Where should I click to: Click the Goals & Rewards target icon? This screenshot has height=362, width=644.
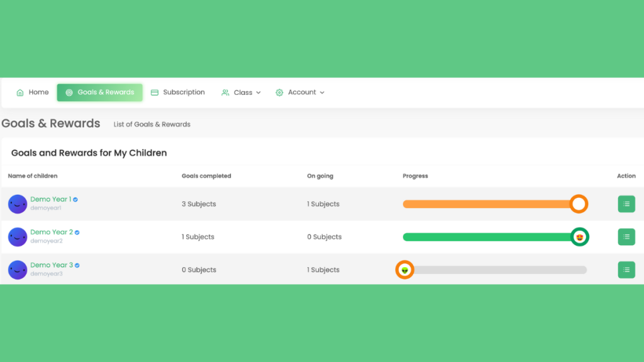[69, 92]
